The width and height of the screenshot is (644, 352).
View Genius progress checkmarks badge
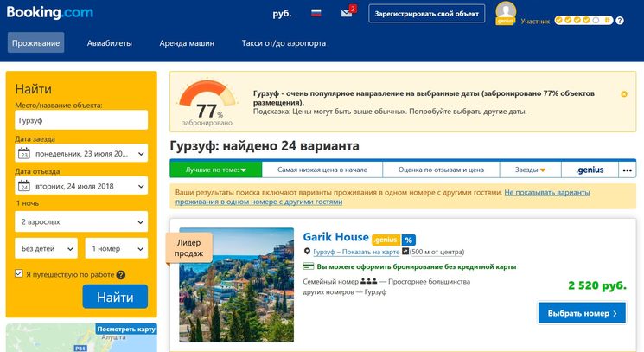(583, 20)
